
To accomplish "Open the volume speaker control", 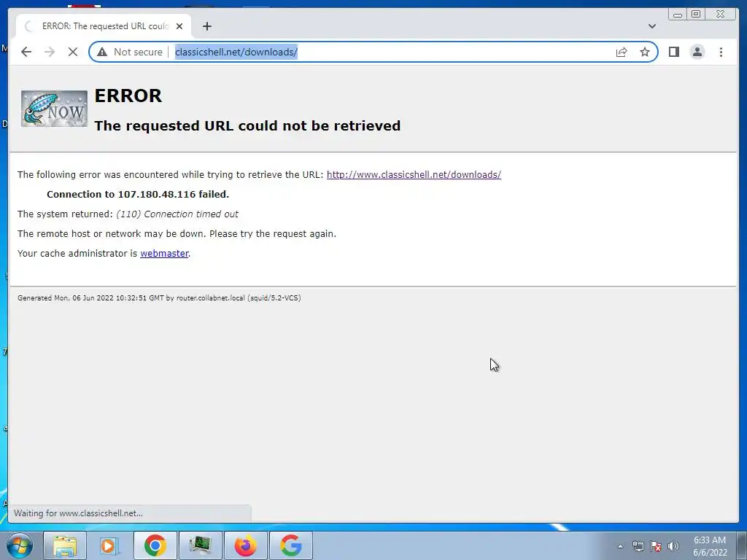I will tap(673, 546).
